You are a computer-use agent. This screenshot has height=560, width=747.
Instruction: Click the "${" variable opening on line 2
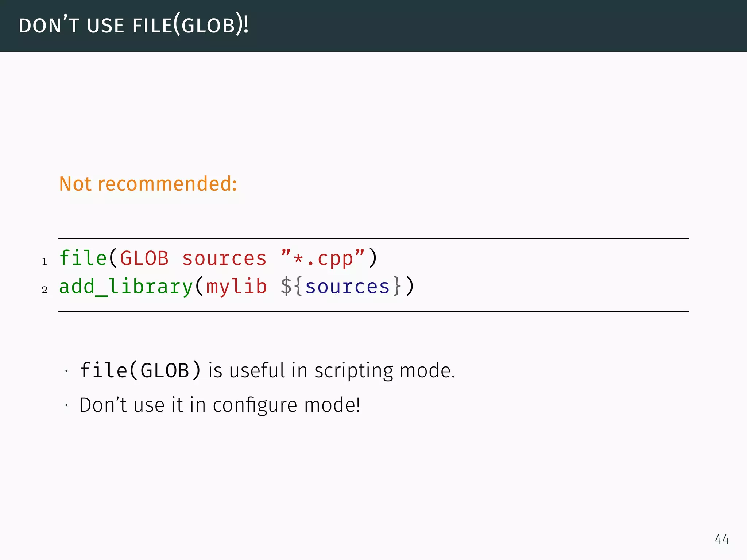tap(291, 287)
